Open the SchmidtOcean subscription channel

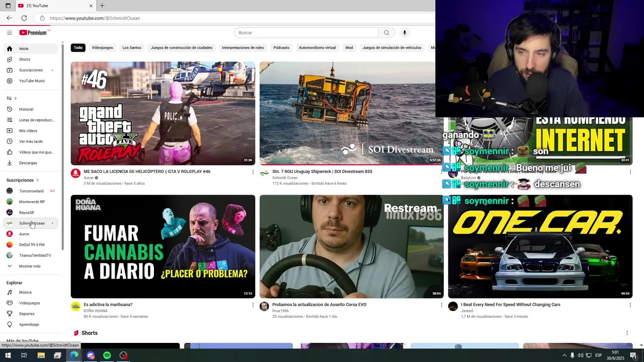click(31, 223)
